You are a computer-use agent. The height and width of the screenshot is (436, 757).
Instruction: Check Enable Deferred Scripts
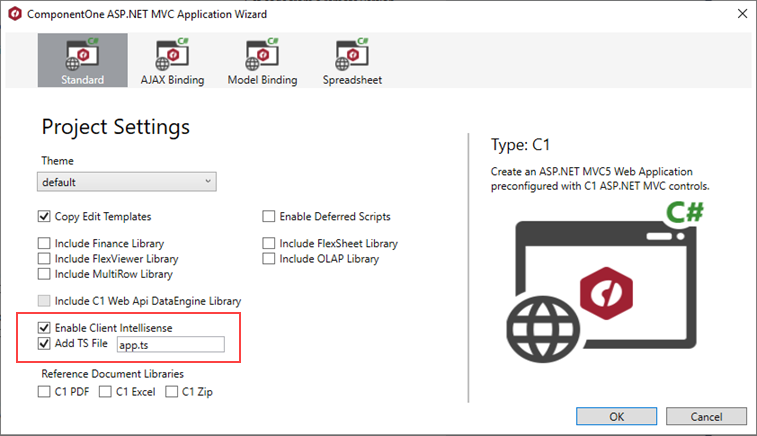click(x=269, y=216)
